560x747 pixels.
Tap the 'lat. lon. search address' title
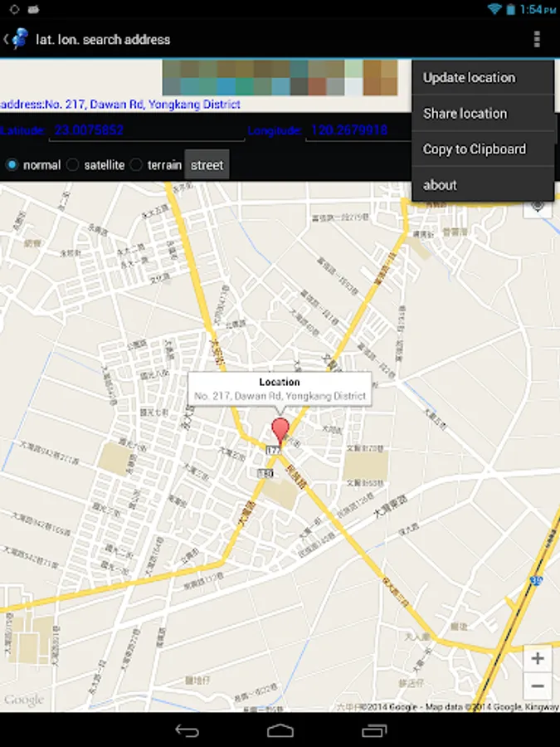click(103, 39)
